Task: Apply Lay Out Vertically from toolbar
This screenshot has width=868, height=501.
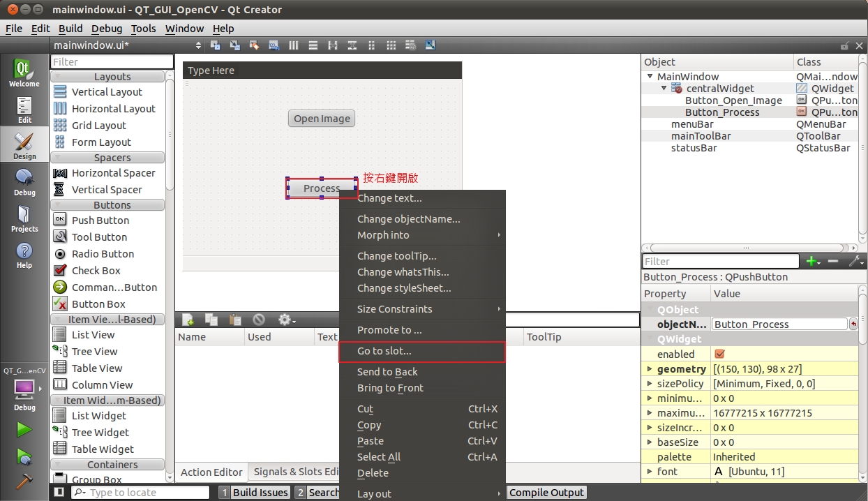Action: click(313, 45)
